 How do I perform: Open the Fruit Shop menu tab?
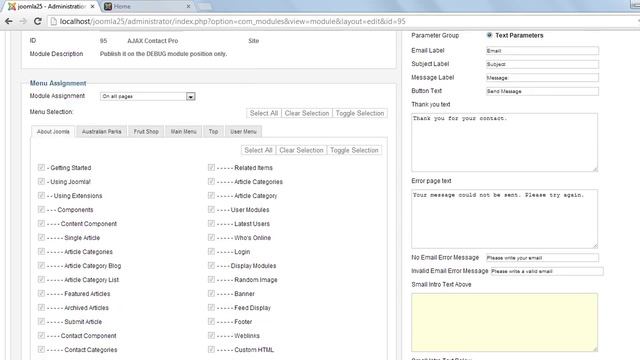coord(146,131)
